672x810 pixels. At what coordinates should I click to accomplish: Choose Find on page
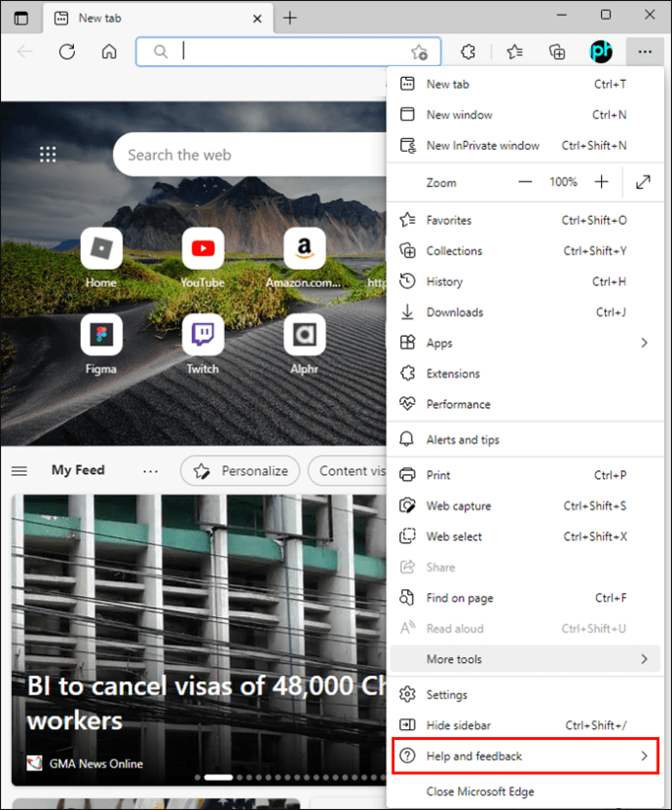point(525,598)
